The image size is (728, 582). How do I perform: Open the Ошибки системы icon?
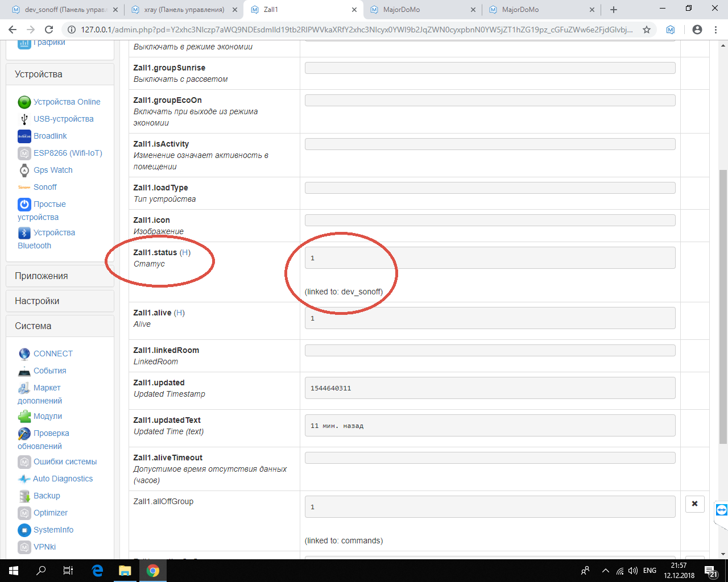[x=24, y=462]
